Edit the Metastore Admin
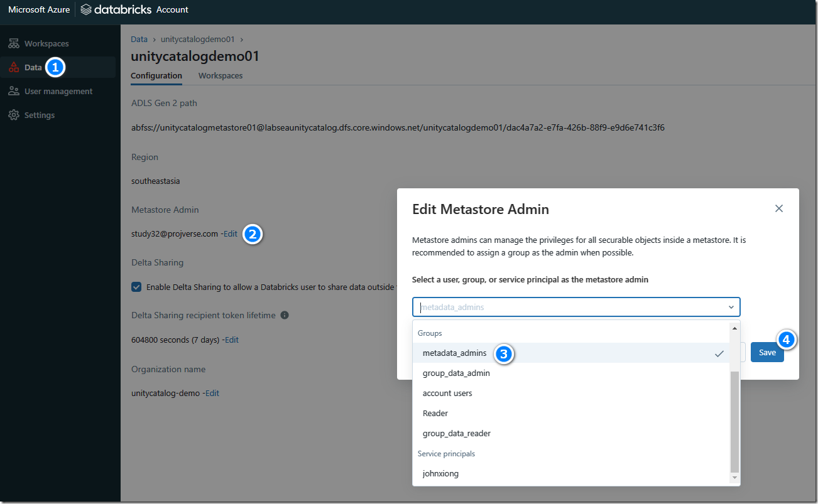This screenshot has height=504, width=818. 231,234
